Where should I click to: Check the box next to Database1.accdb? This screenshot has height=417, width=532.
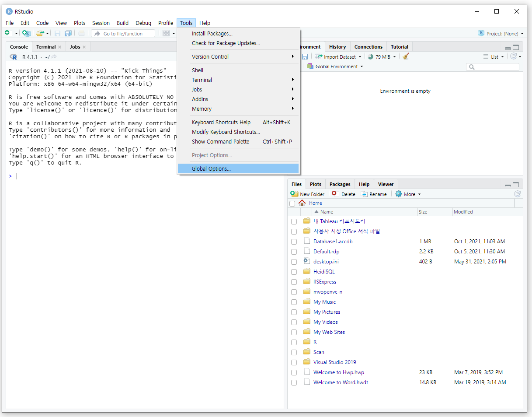coord(294,242)
